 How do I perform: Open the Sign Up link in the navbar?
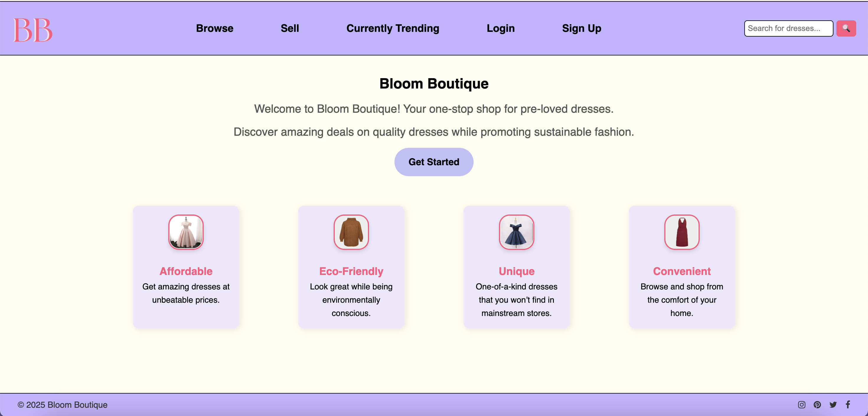tap(582, 28)
